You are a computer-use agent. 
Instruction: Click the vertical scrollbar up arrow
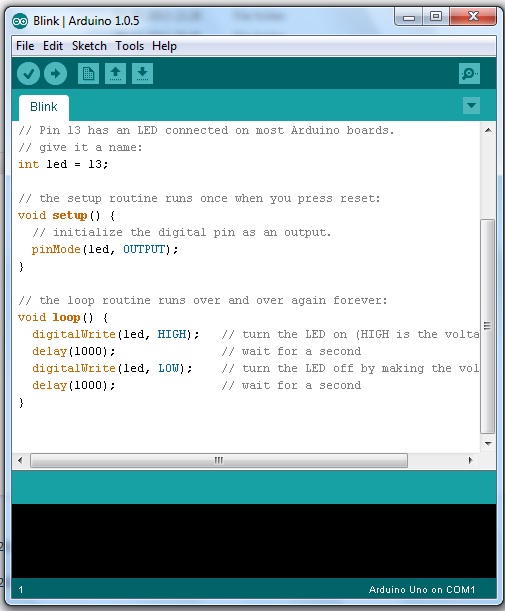(x=488, y=130)
